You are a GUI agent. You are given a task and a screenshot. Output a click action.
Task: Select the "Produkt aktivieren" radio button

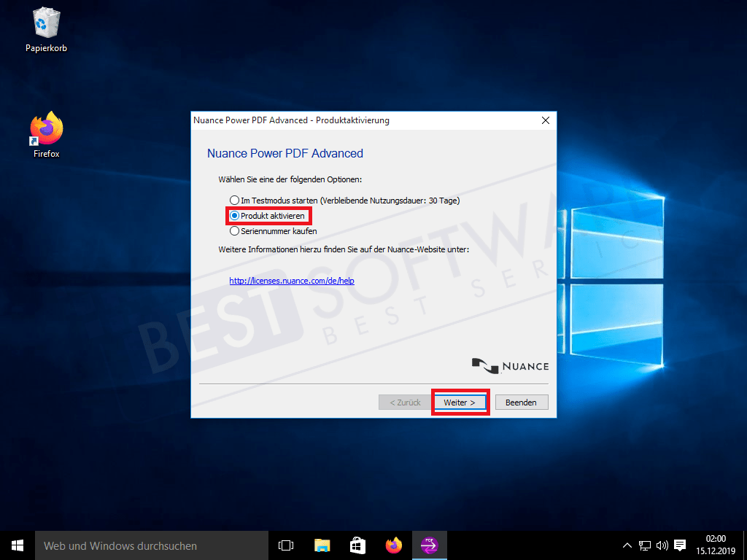pyautogui.click(x=234, y=216)
